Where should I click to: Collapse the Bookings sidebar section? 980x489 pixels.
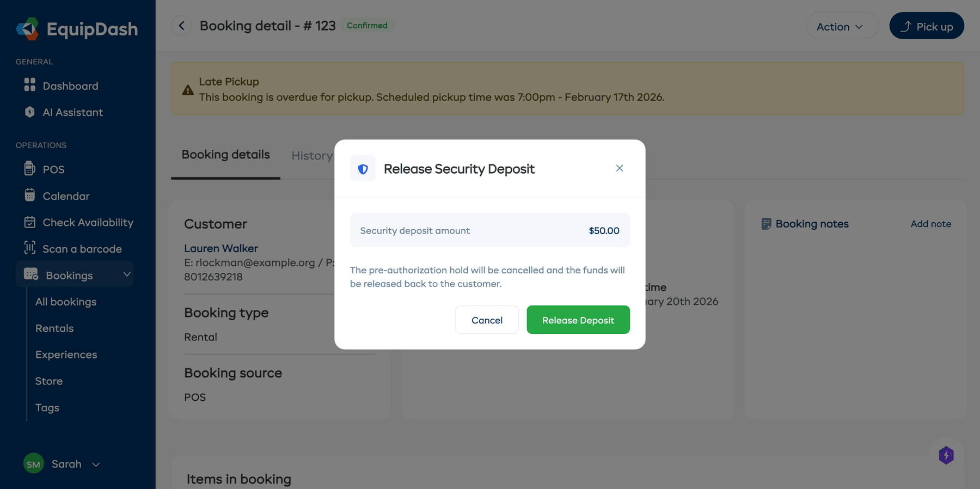pos(127,274)
